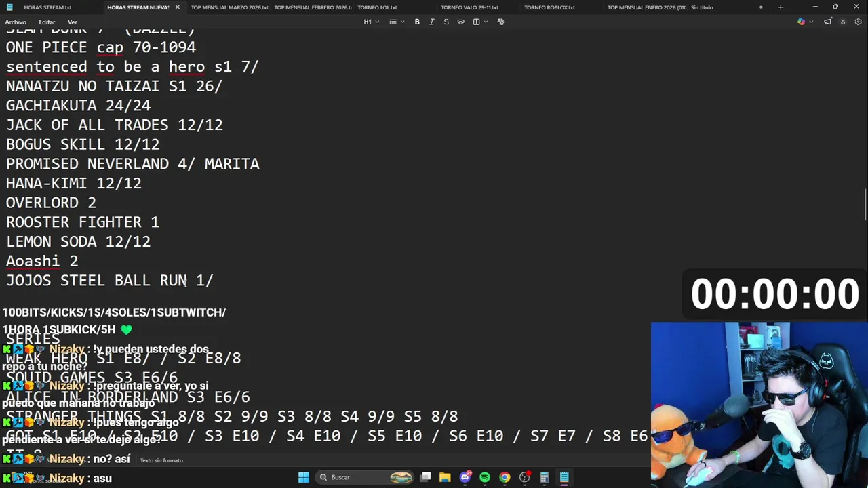
Task: Open Task View on the taskbar
Action: pyautogui.click(x=425, y=477)
